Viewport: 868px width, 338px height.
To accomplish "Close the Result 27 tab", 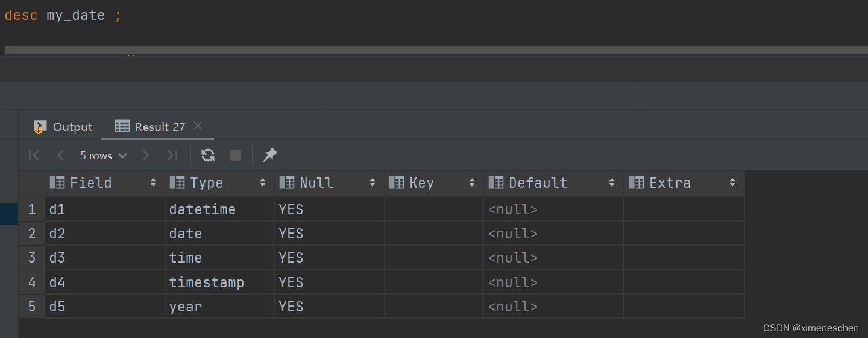I will [198, 126].
